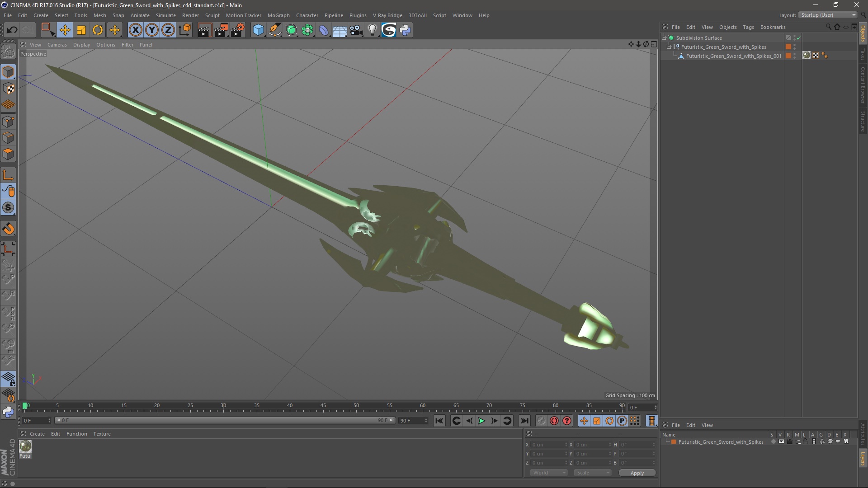Click Render to Picture Viewer icon
Screen dimensions: 868x488
pos(221,30)
